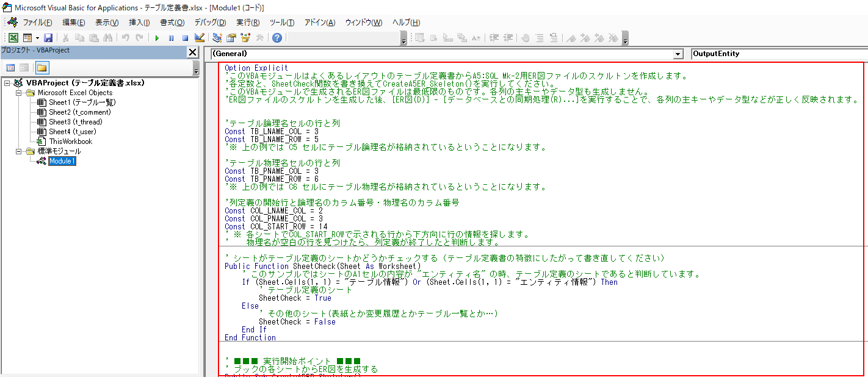
Task: Click the View Microsoft Excel icon
Action: click(x=13, y=38)
